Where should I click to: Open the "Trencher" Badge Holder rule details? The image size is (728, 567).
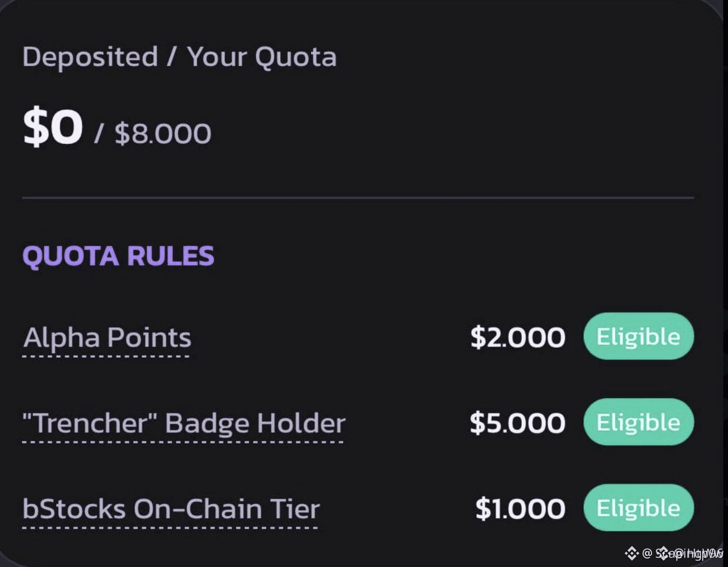pos(184,423)
